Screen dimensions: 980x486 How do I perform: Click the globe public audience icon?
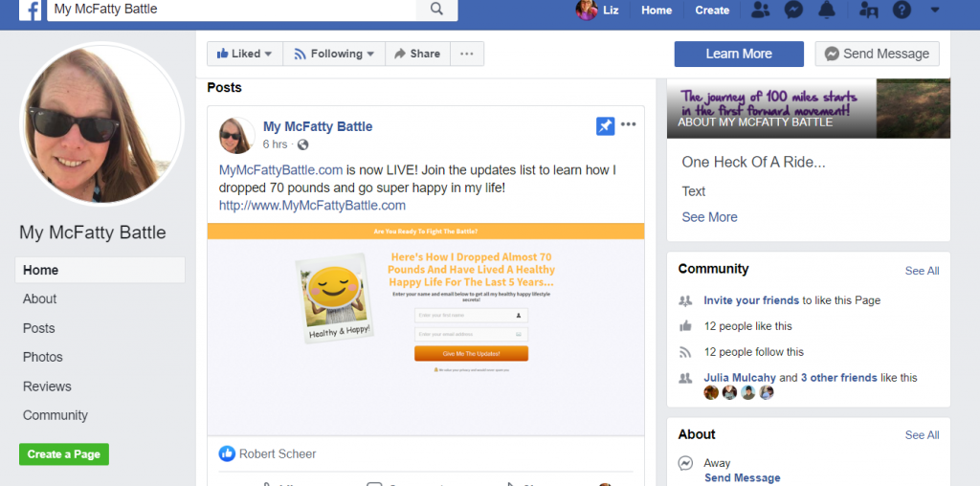click(302, 144)
